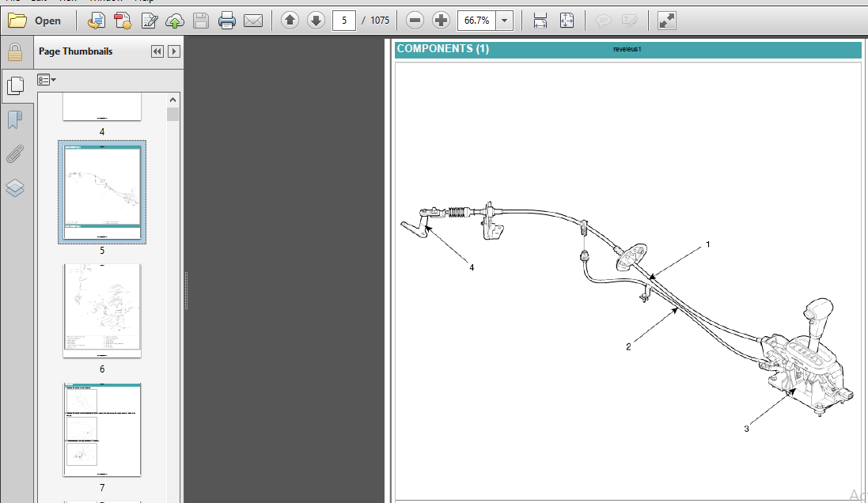868x503 pixels.
Task: Click the 'COMPONENTS (1)' heading
Action: 443,49
